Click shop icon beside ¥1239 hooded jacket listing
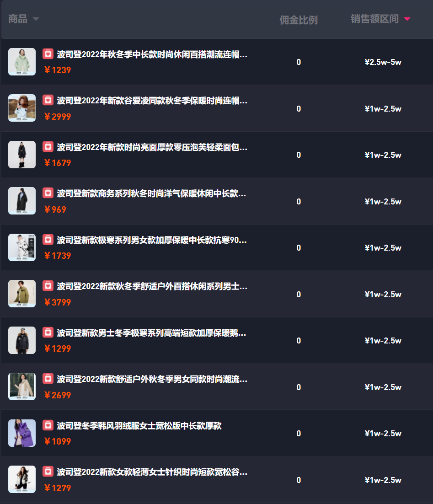This screenshot has width=433, height=504. point(48,54)
